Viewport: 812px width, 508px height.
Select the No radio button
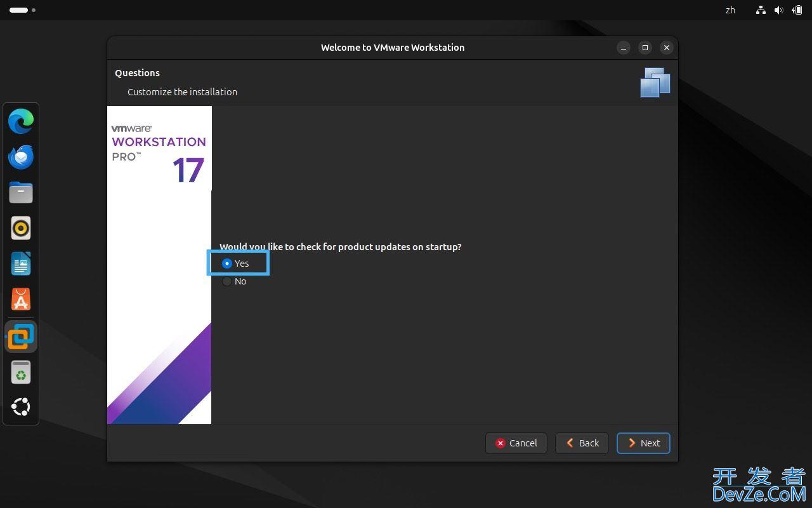tap(227, 281)
